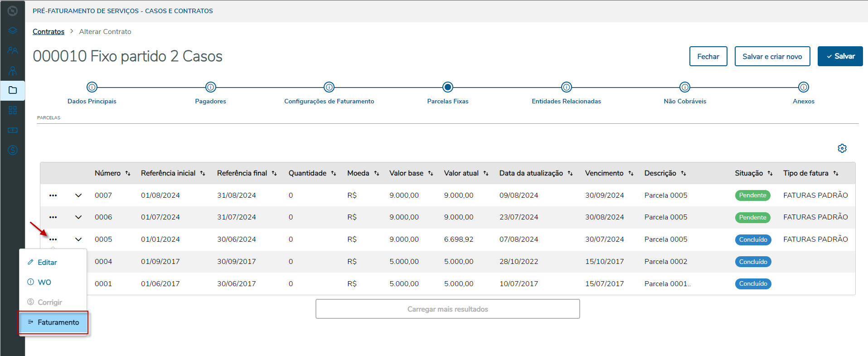Expand row details for parcela 0006
Screen dimensions: 868x356
click(x=78, y=217)
